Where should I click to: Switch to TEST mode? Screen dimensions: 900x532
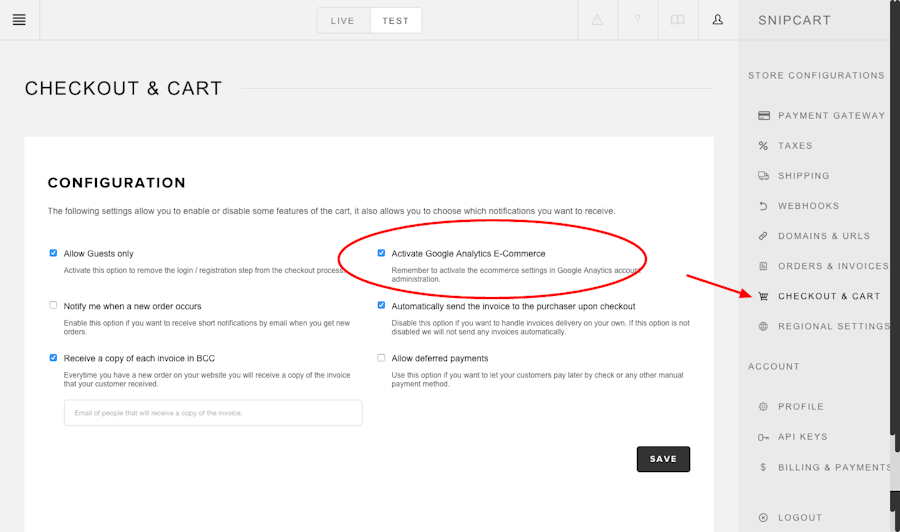click(396, 21)
